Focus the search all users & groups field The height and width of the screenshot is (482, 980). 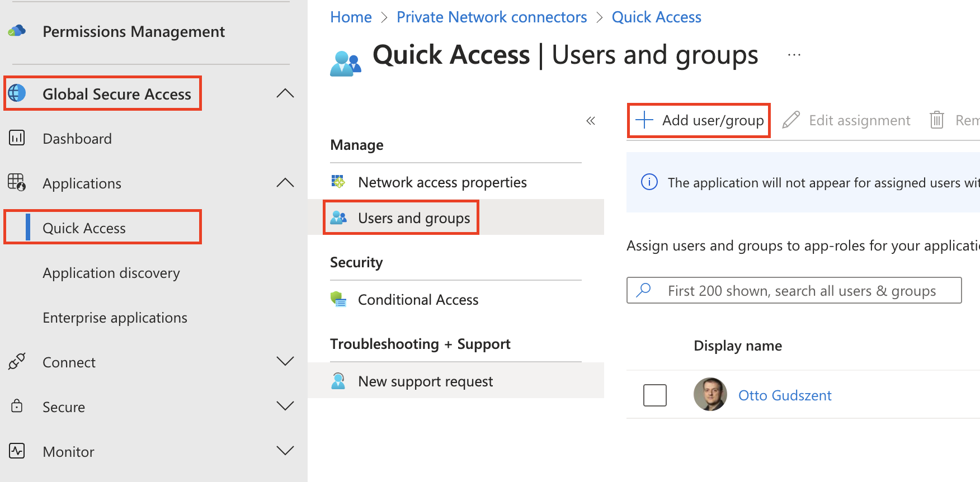pyautogui.click(x=794, y=290)
